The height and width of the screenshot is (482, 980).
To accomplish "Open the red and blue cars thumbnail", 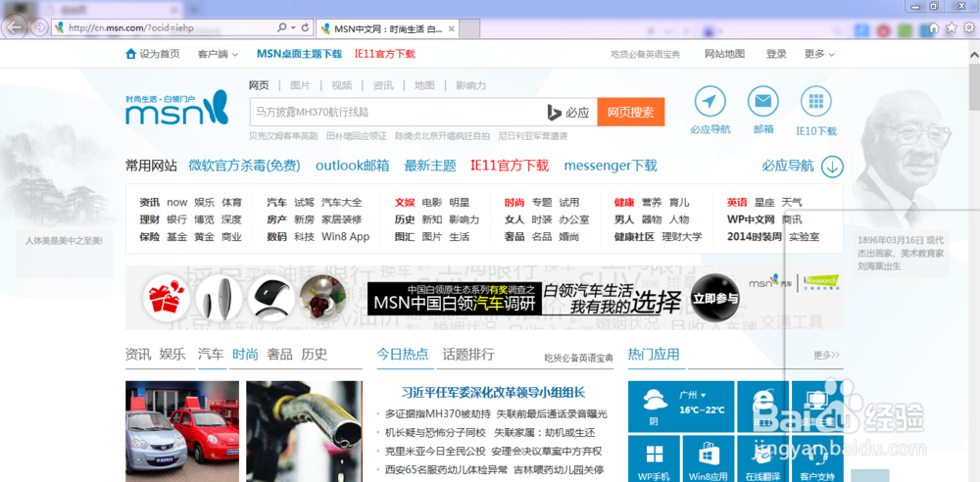I will point(182,431).
